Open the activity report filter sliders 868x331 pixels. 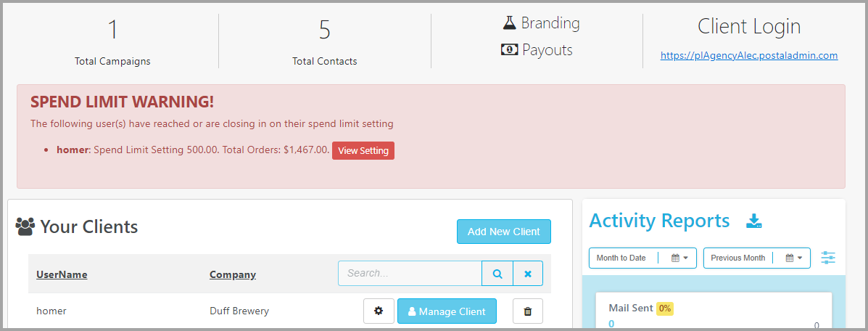pos(828,258)
